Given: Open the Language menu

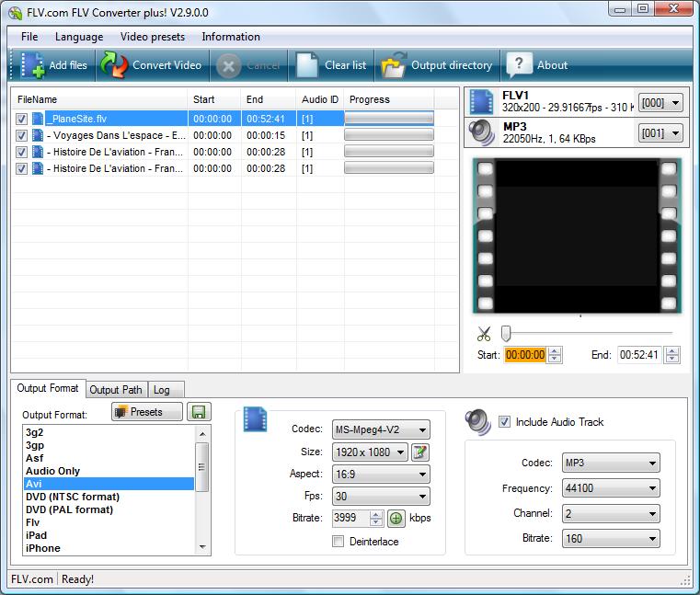Looking at the screenshot, I should [x=79, y=37].
